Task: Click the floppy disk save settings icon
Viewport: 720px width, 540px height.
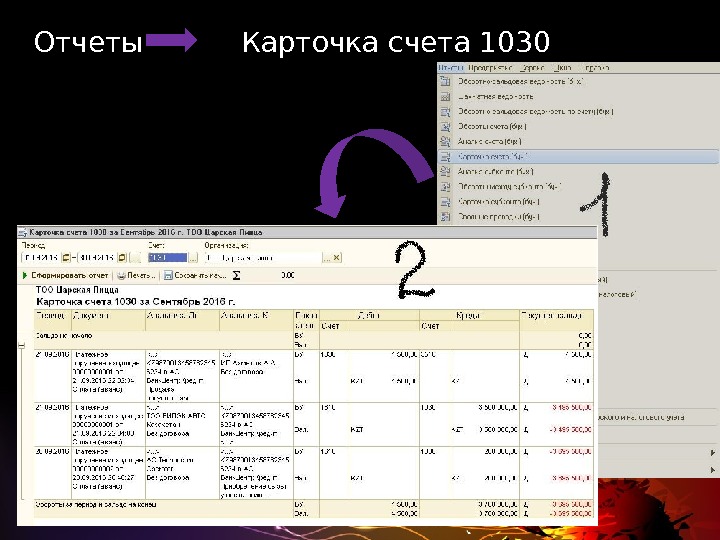Action: coord(168,276)
